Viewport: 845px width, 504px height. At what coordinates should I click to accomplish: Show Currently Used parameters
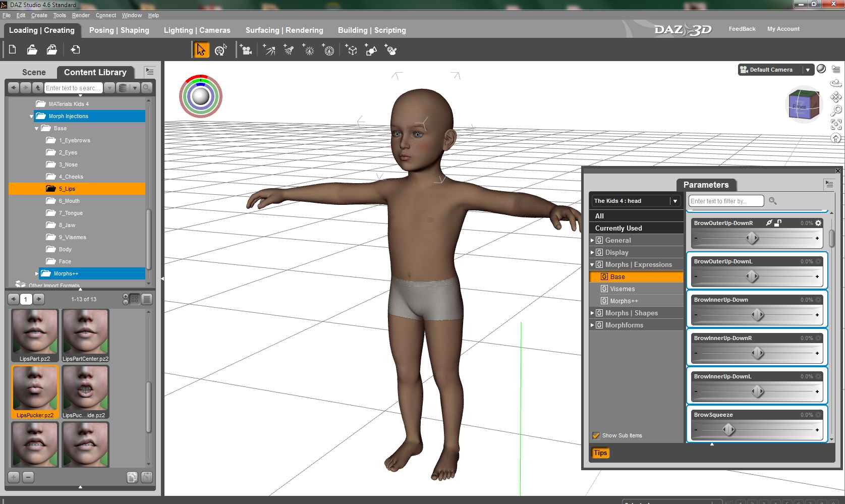click(636, 228)
